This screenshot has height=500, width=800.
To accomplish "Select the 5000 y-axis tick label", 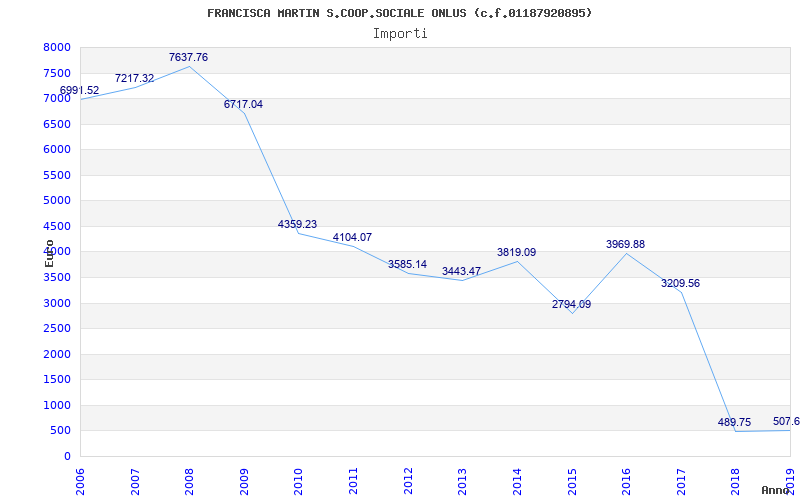I will [57, 201].
